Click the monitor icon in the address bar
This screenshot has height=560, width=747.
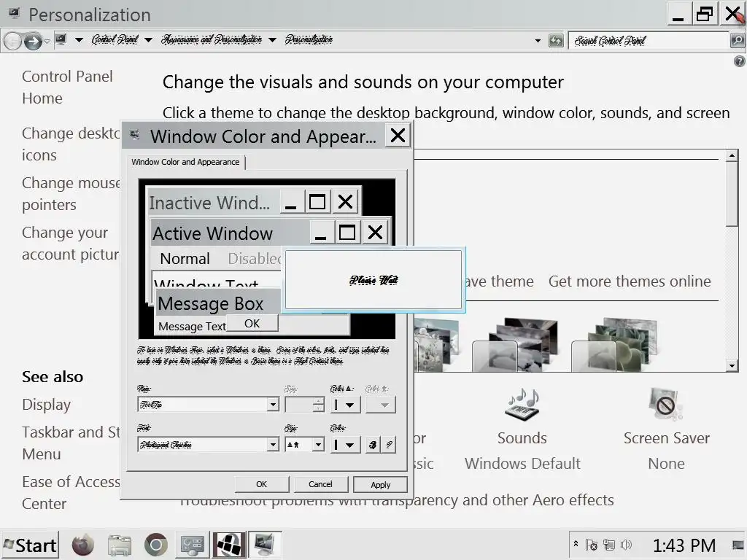tap(61, 39)
